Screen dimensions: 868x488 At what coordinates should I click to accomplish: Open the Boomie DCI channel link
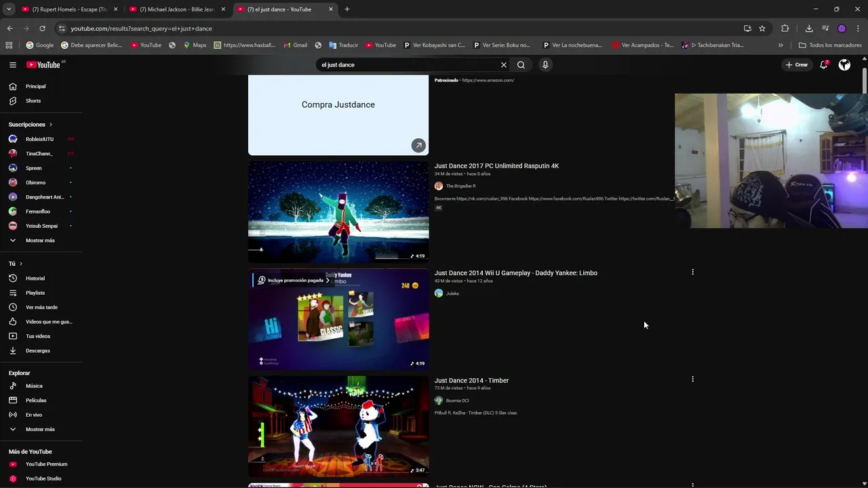457,401
